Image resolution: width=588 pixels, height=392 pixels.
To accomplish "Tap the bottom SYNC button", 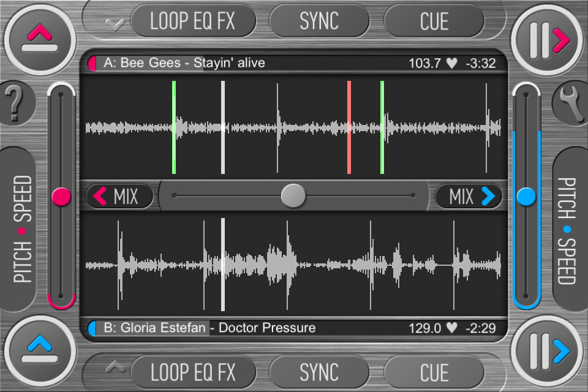I will (319, 372).
